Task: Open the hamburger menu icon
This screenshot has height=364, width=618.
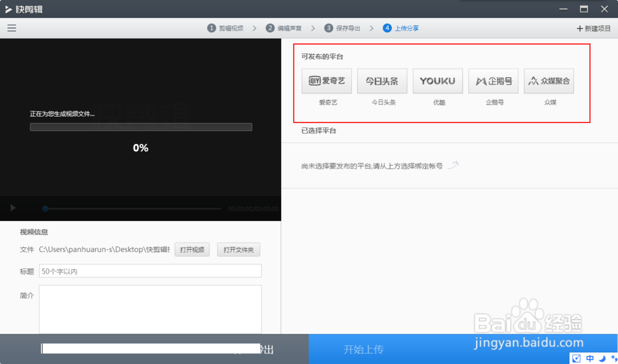Action: [x=12, y=28]
